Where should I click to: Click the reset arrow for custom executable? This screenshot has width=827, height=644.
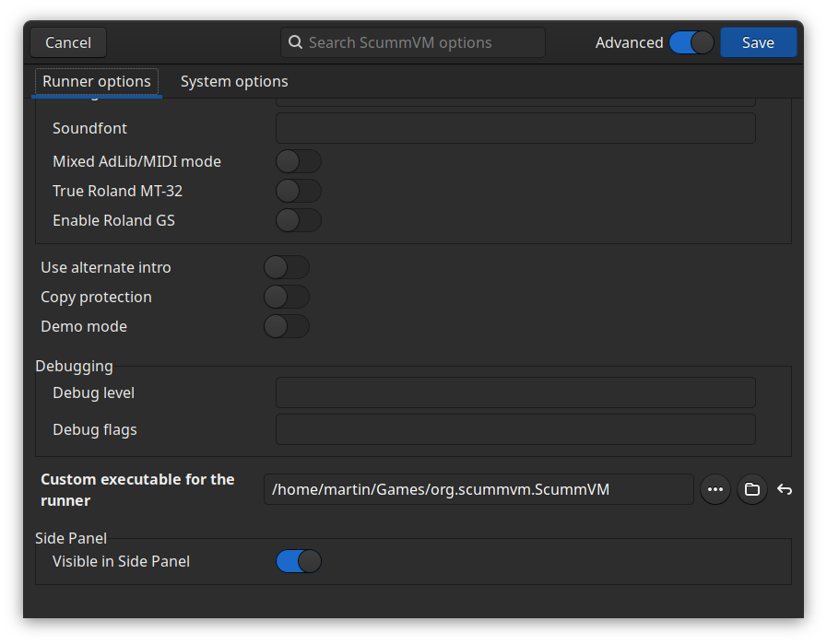pyautogui.click(x=785, y=489)
